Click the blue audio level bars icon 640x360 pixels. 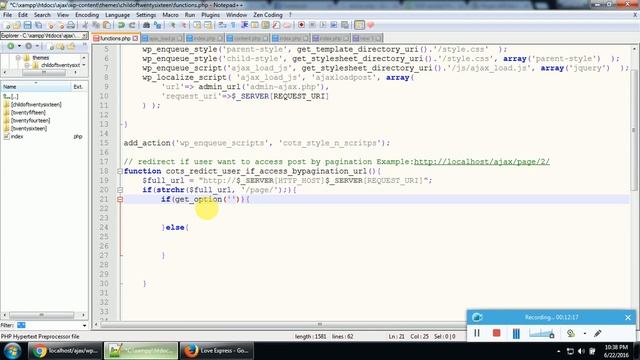tap(516, 333)
